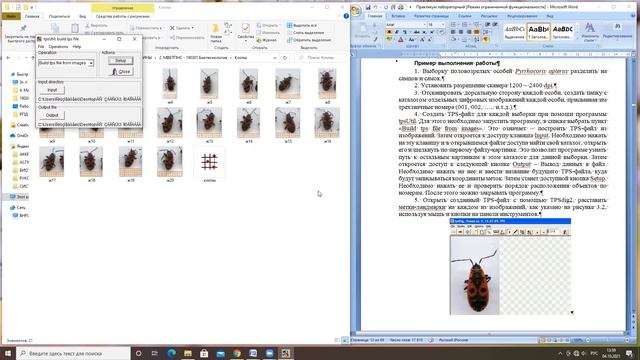
Task: Open the font size dropdown in Word
Action: [442, 24]
